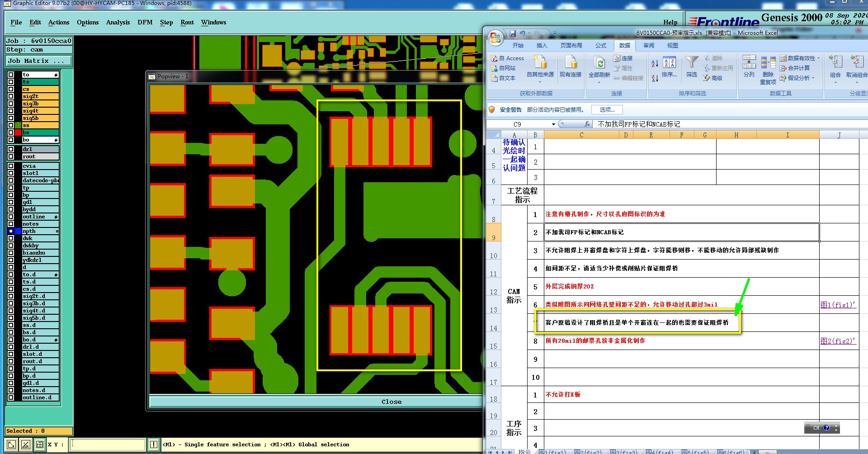The height and width of the screenshot is (454, 868).
Task: Click the Excel formula bar text
Action: point(639,124)
